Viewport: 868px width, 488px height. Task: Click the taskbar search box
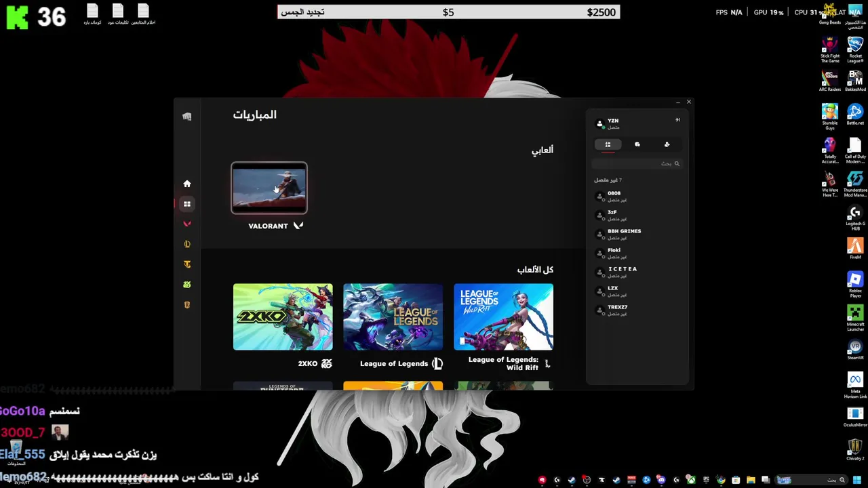pos(812,480)
